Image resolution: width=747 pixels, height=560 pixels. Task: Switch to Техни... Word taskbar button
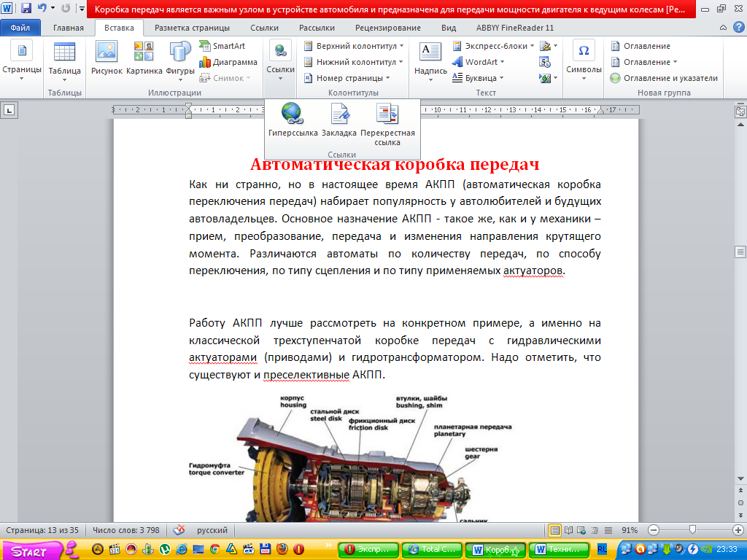coord(559,550)
